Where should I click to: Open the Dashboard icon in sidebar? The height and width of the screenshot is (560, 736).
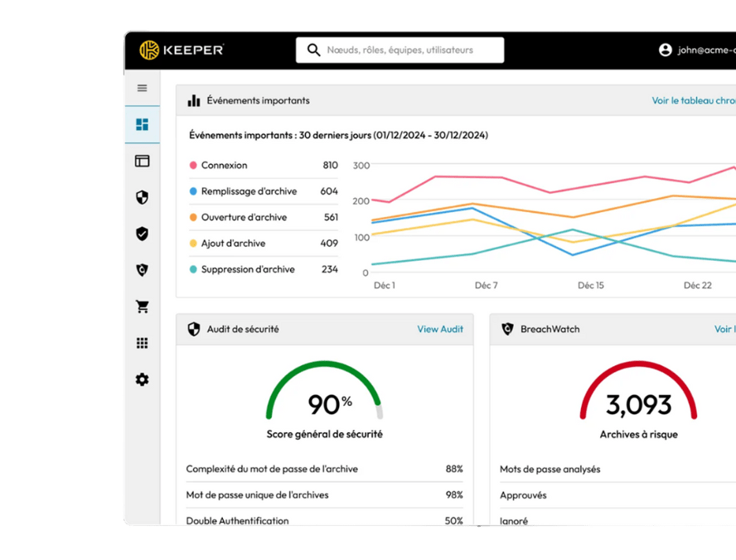(x=142, y=125)
